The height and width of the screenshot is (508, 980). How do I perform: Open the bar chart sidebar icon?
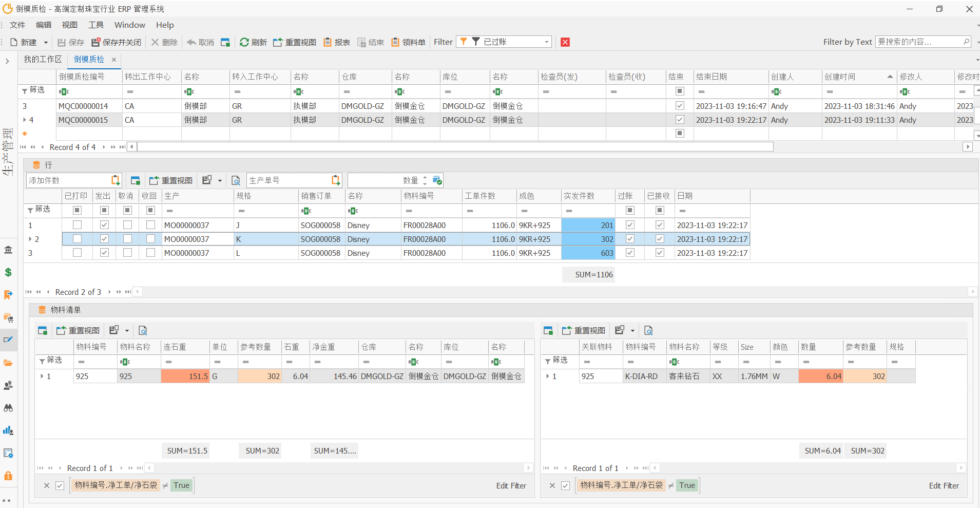coord(8,430)
